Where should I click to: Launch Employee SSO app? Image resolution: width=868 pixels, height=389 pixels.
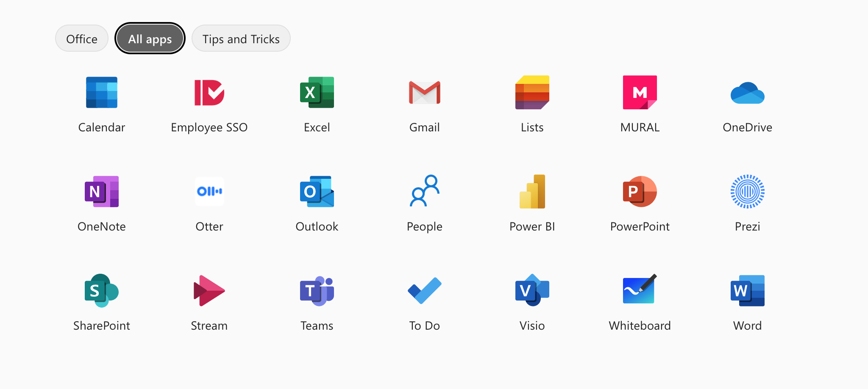pos(209,92)
